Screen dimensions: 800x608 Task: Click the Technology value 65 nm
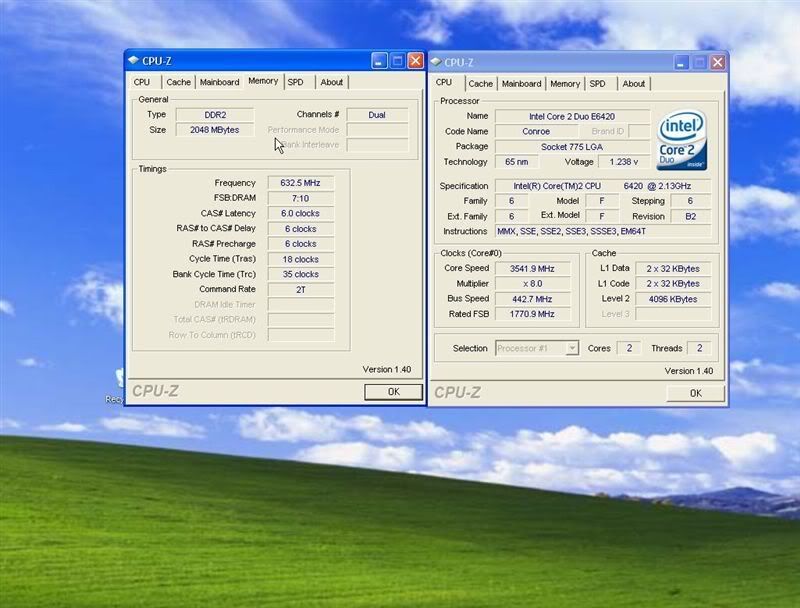click(x=517, y=162)
